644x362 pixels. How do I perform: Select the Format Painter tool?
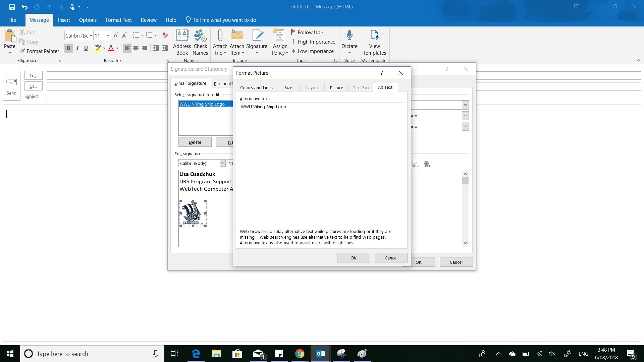tap(39, 51)
